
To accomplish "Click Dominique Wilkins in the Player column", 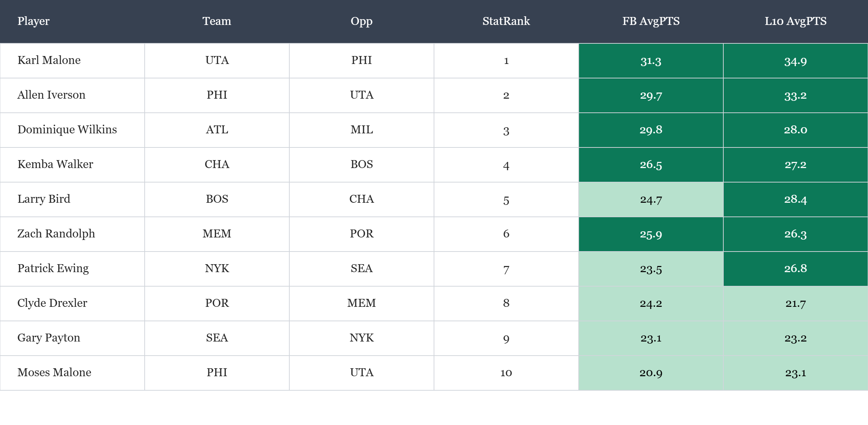I will 67,130.
